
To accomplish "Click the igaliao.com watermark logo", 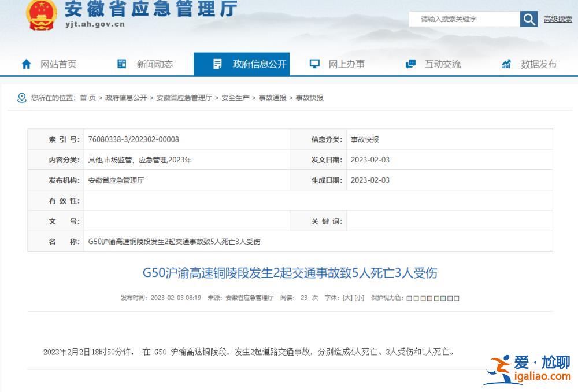I will 528,369.
